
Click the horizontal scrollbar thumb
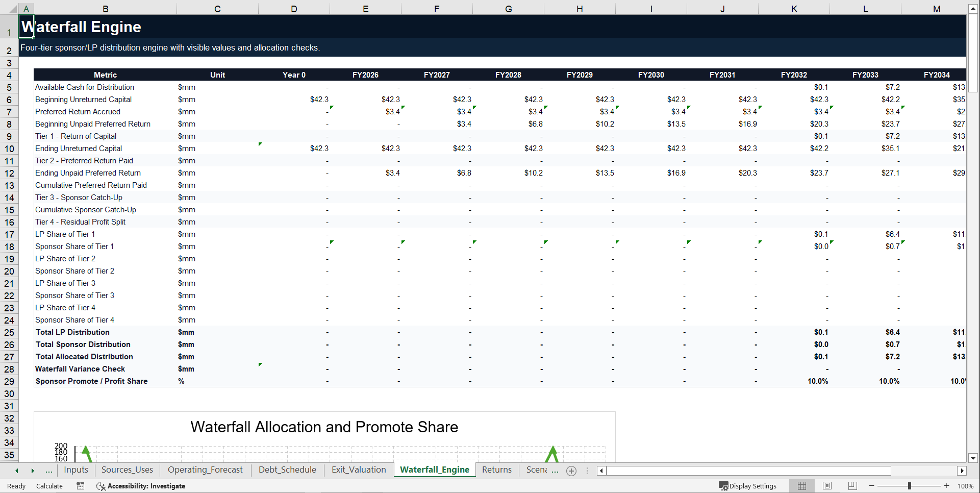coord(749,471)
